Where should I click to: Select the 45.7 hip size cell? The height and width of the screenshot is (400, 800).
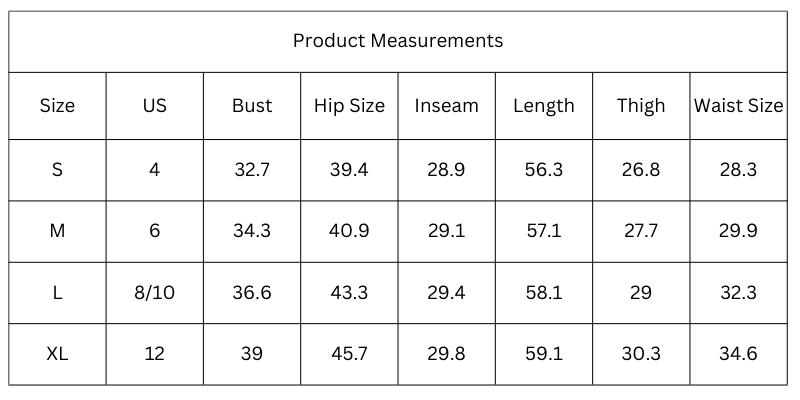pos(349,354)
